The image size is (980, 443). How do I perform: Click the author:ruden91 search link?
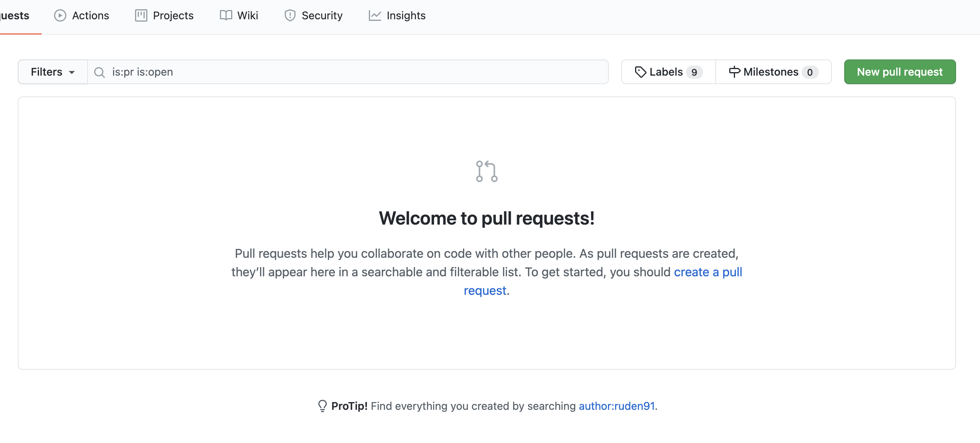[x=616, y=406]
